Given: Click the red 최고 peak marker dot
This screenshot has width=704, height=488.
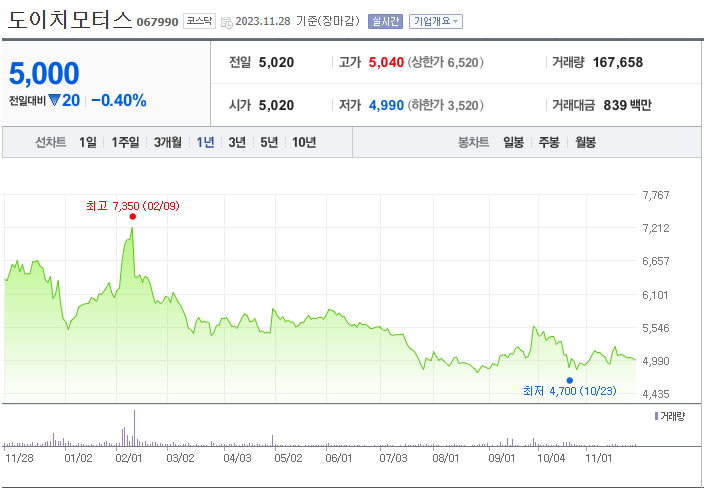Looking at the screenshot, I should click(132, 217).
